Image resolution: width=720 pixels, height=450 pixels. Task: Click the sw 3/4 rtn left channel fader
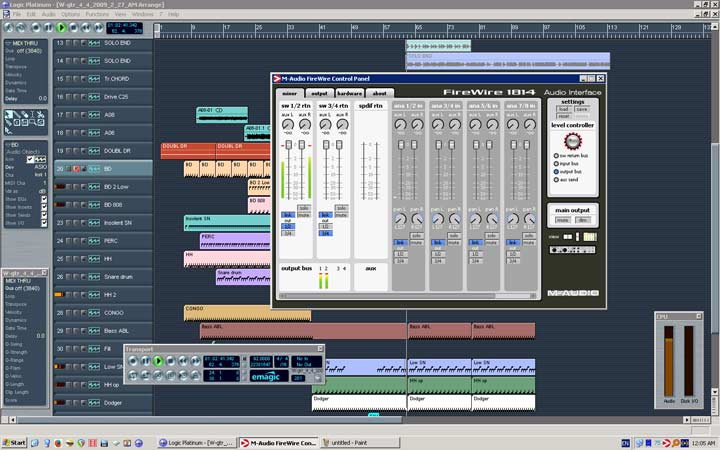(326, 145)
